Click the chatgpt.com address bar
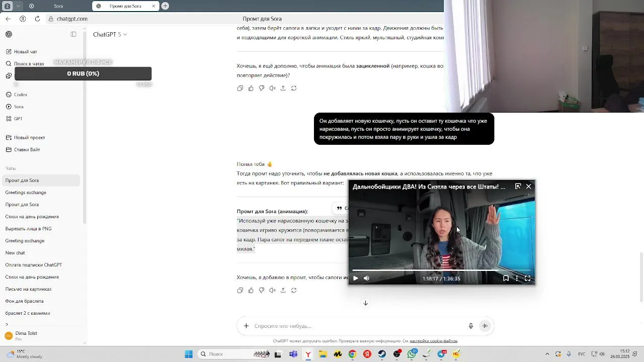The width and height of the screenshot is (644, 362). (x=72, y=19)
